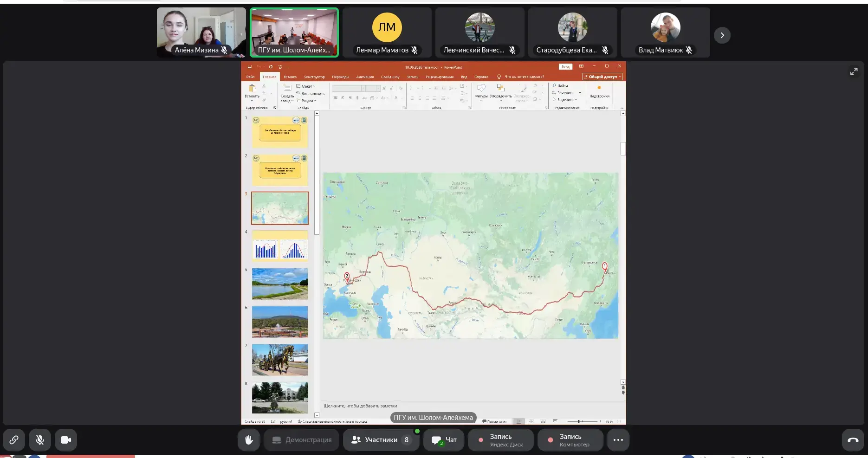Toggle the Запись Яндекс Диск recording
This screenshot has height=458, width=868.
pos(500,440)
